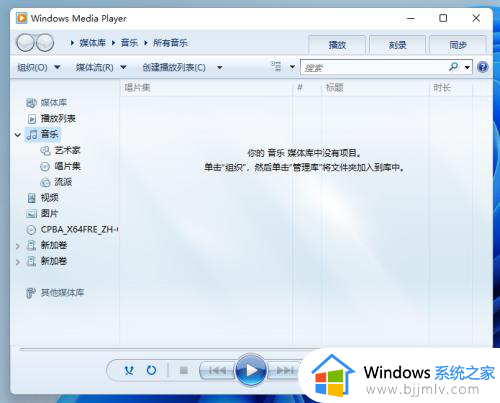
Task: Open the breadcrumb arrow before 所有音乐
Action: [x=146, y=43]
